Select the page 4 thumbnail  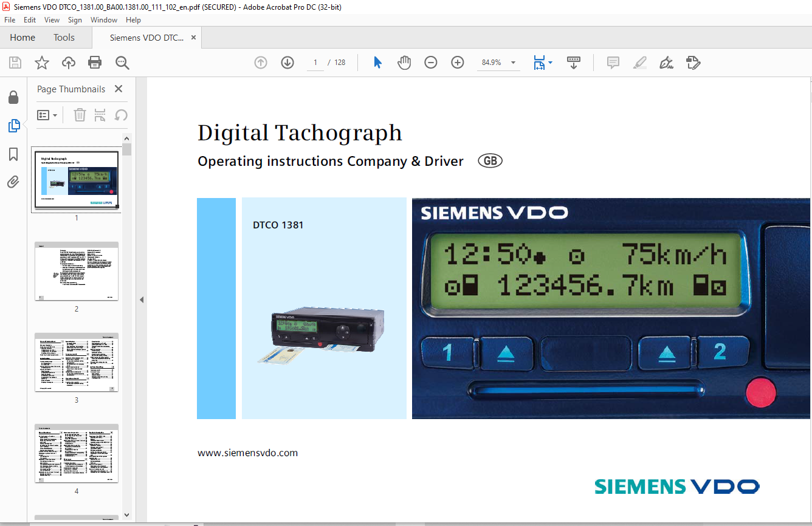tap(77, 453)
